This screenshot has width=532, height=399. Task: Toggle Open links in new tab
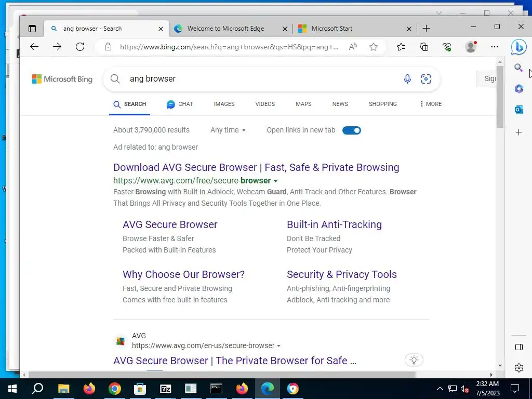tap(352, 130)
